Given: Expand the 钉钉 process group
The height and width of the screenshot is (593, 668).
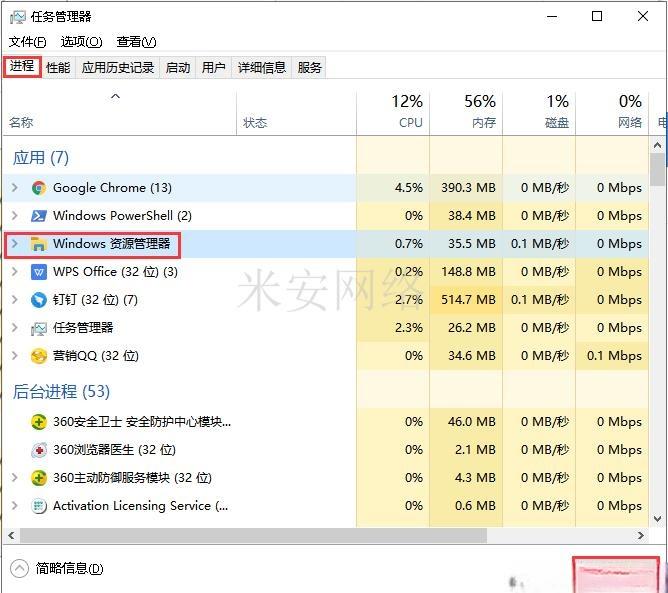Looking at the screenshot, I should coord(14,299).
